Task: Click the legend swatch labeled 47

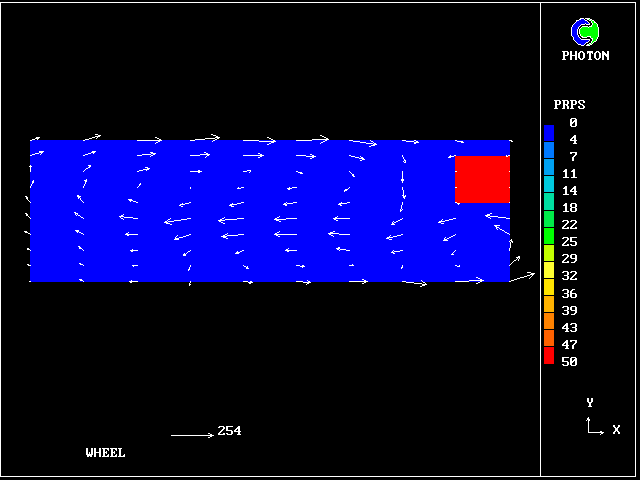Action: [x=549, y=343]
